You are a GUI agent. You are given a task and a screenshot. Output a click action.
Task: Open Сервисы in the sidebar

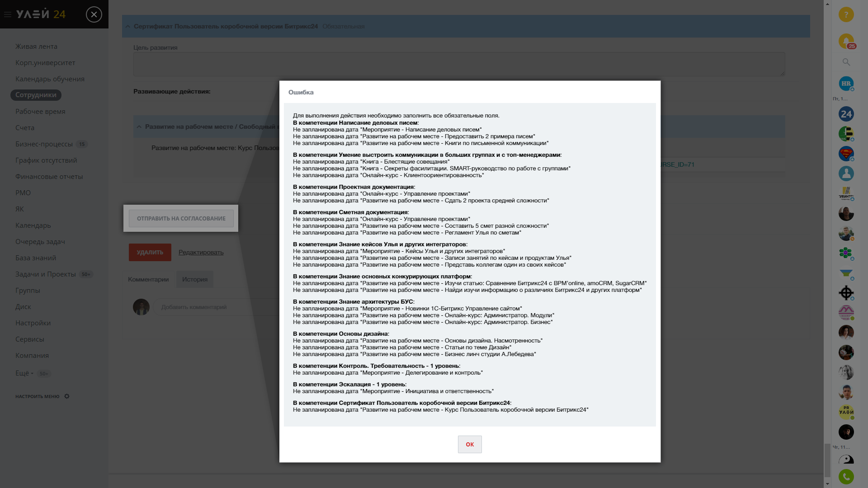pyautogui.click(x=30, y=339)
